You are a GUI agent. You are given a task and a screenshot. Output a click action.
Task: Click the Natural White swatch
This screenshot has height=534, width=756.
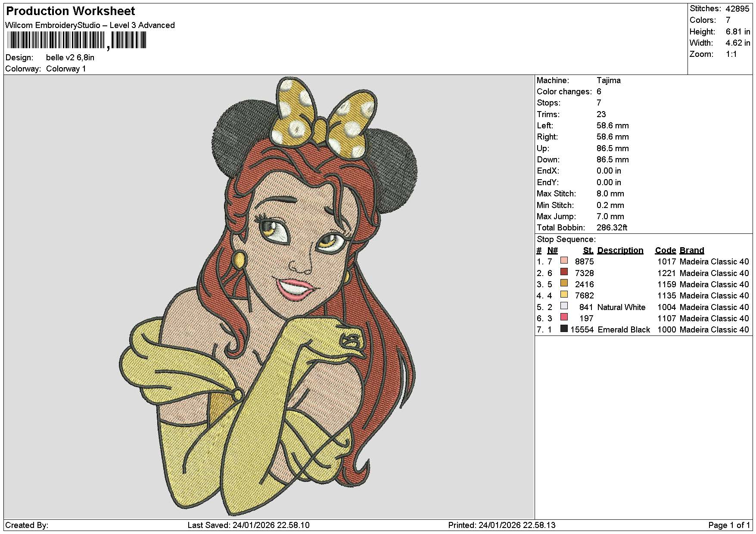[x=564, y=306]
